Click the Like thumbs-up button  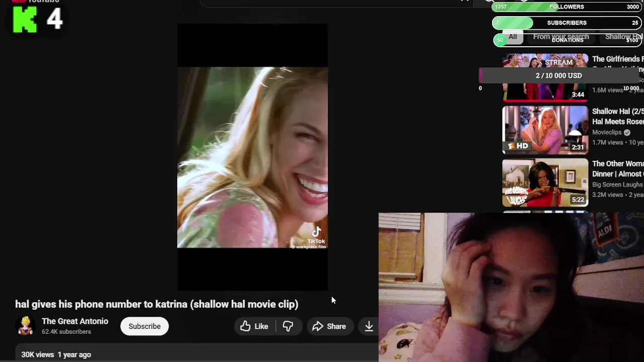pos(255,326)
